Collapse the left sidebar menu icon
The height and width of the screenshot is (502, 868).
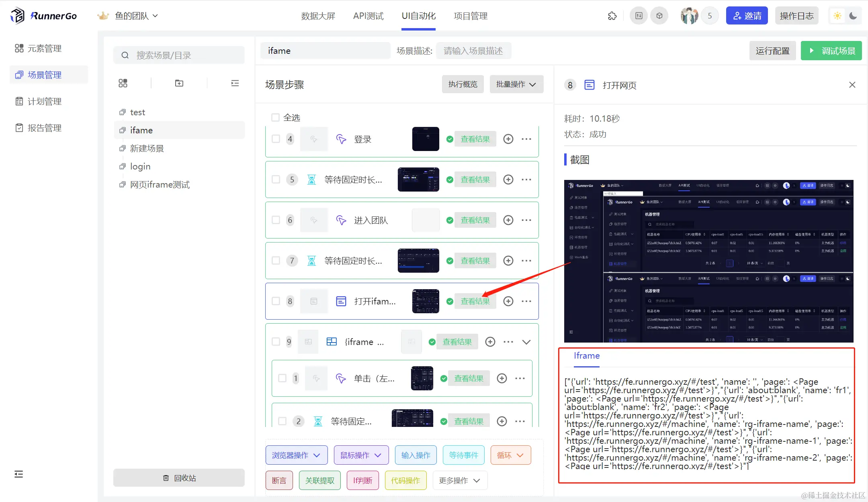pyautogui.click(x=18, y=474)
